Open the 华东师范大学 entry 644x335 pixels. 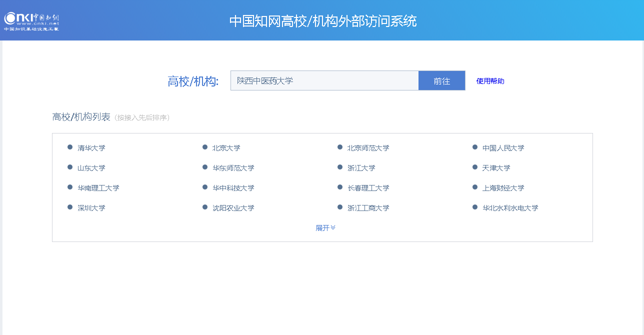pyautogui.click(x=233, y=168)
